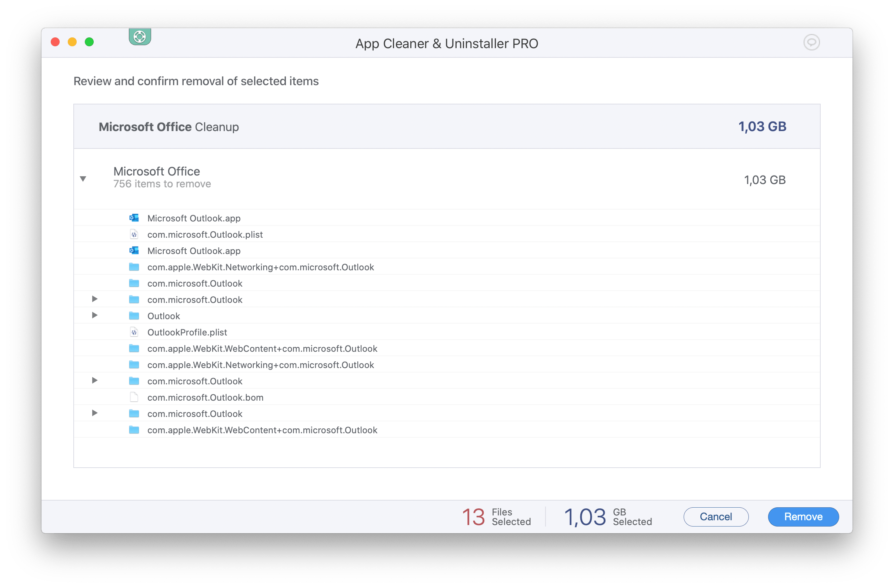
Task: Select com.microsoft.Outlook.plist row
Action: click(447, 234)
